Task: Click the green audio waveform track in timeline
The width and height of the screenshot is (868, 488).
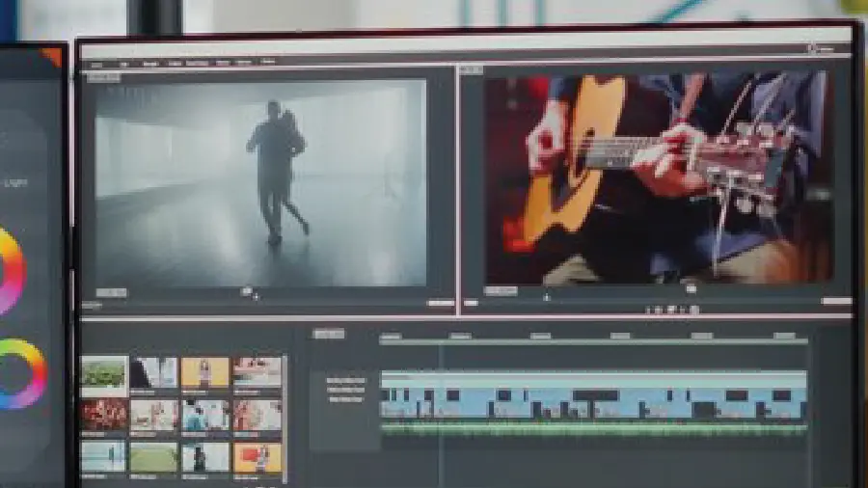Action: (593, 429)
